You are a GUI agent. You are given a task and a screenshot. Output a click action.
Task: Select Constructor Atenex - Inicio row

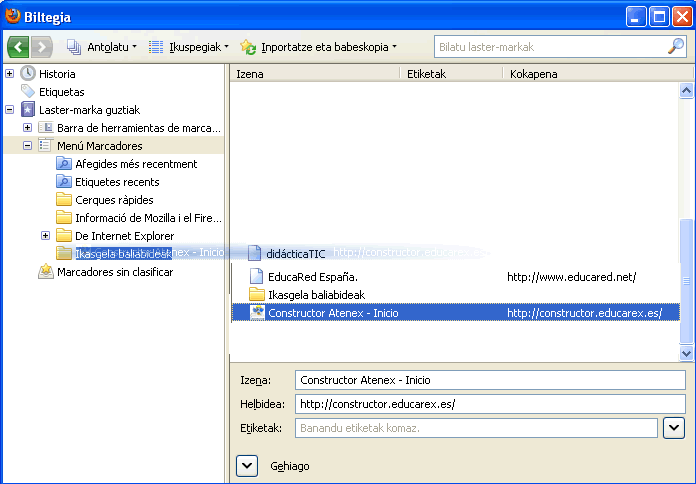pos(456,313)
